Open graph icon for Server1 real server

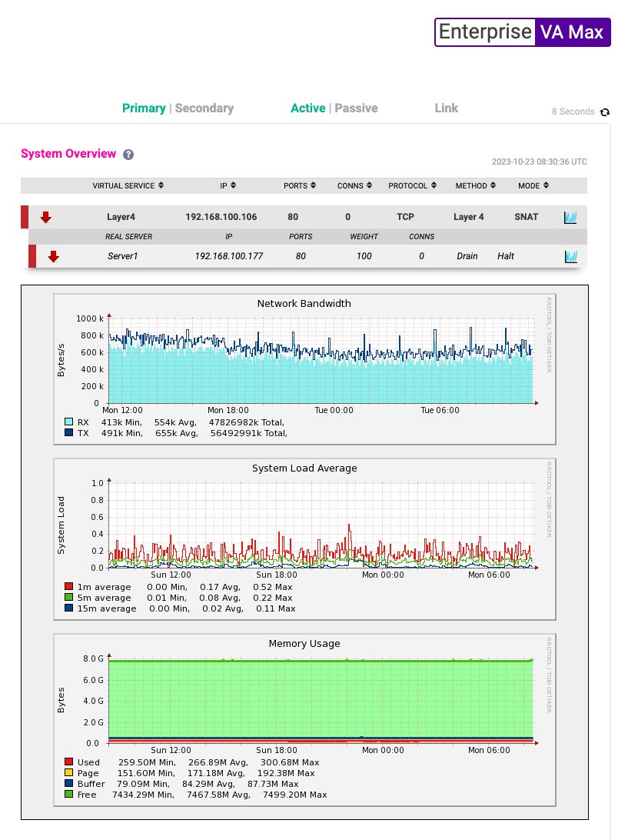click(571, 257)
